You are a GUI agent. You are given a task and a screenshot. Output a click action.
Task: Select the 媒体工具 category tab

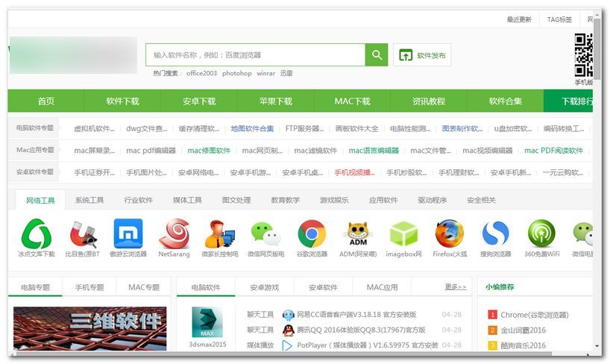coord(187,201)
